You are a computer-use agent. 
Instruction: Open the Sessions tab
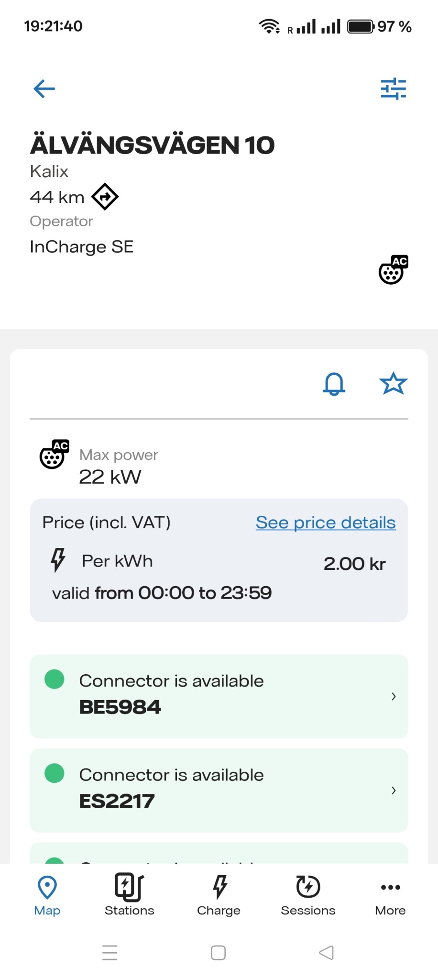click(308, 894)
